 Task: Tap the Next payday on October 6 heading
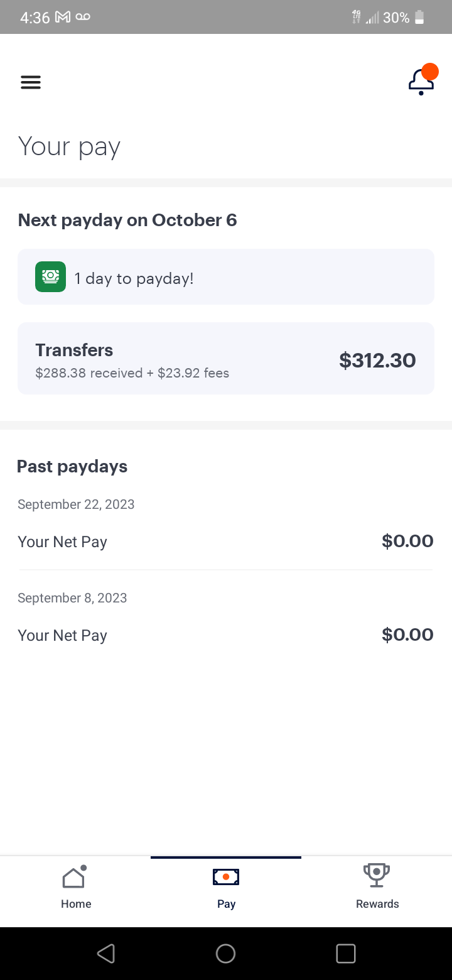pyautogui.click(x=127, y=220)
